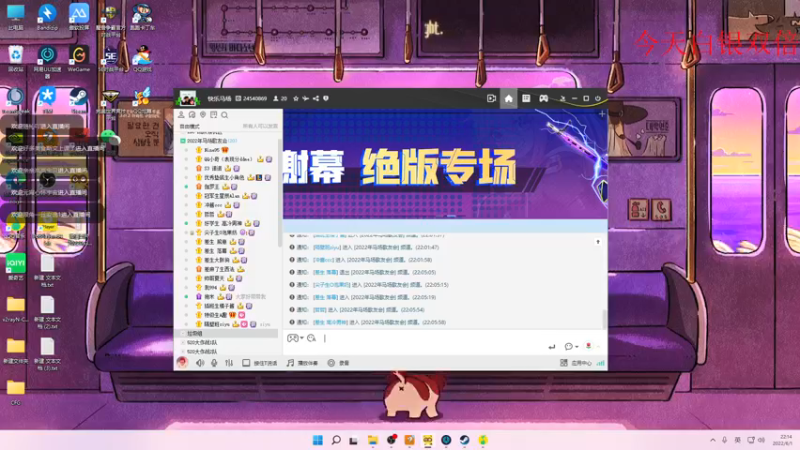Open the location pin icon above member list

pyautogui.click(x=203, y=115)
